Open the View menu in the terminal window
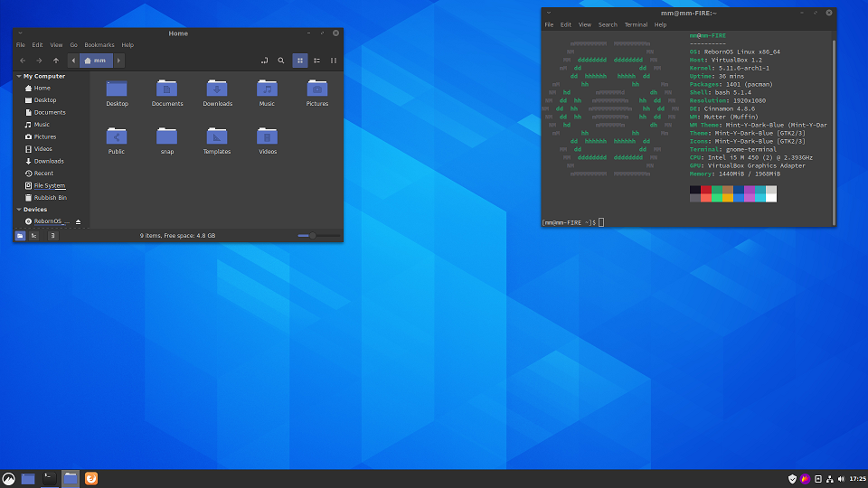The image size is (868, 488). pyautogui.click(x=585, y=25)
